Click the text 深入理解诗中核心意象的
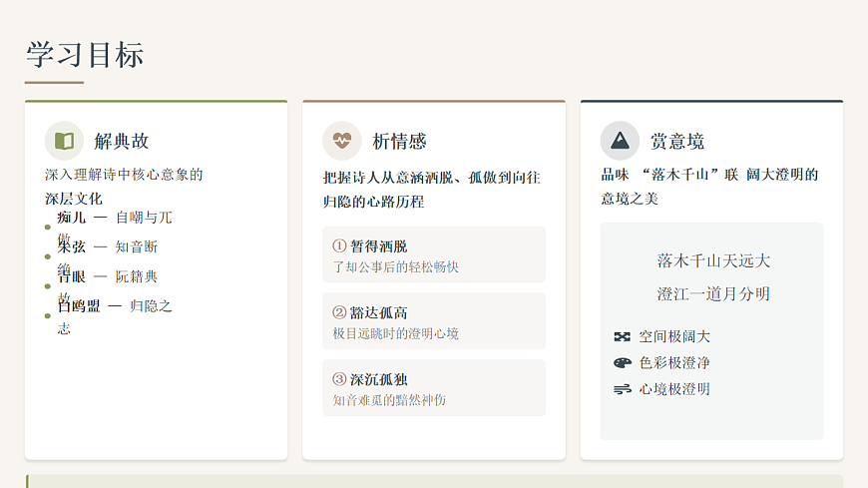The image size is (868, 488). coord(124,175)
